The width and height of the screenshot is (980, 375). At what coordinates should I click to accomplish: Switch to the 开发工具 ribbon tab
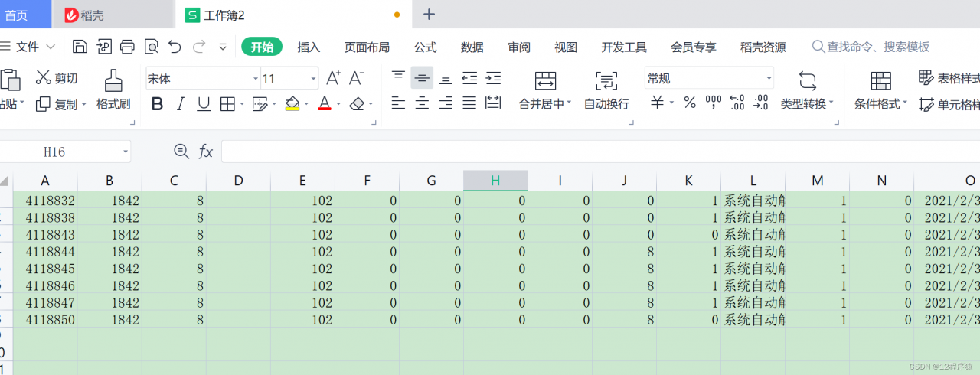[x=624, y=47]
